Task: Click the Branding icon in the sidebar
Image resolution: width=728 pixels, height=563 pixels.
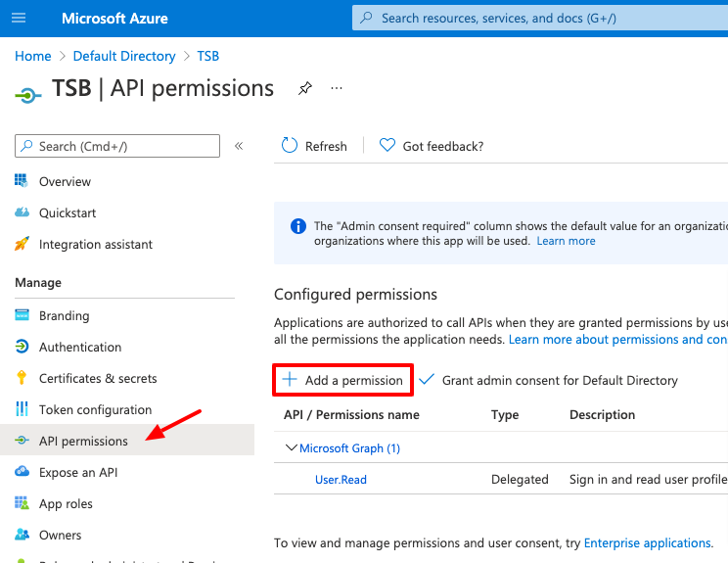Action: click(22, 315)
